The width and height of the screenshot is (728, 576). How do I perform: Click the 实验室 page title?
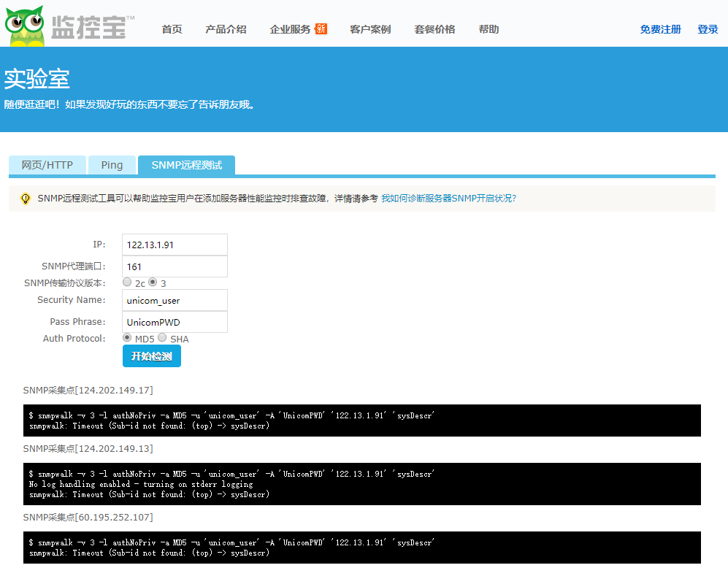(37, 79)
